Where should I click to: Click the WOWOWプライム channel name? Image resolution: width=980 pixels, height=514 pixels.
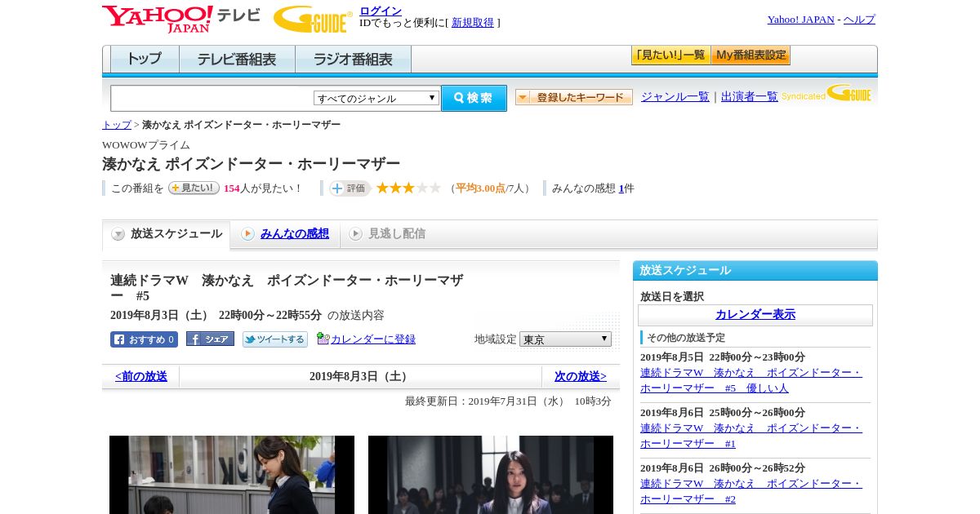pos(146,145)
